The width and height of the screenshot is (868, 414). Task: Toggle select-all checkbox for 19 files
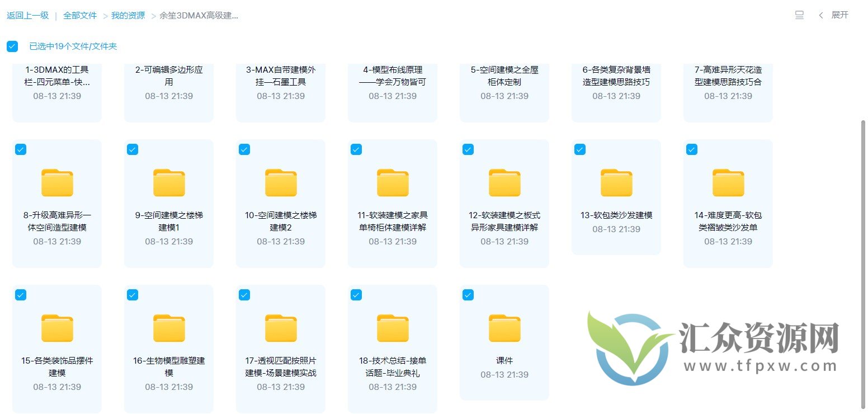coord(12,46)
